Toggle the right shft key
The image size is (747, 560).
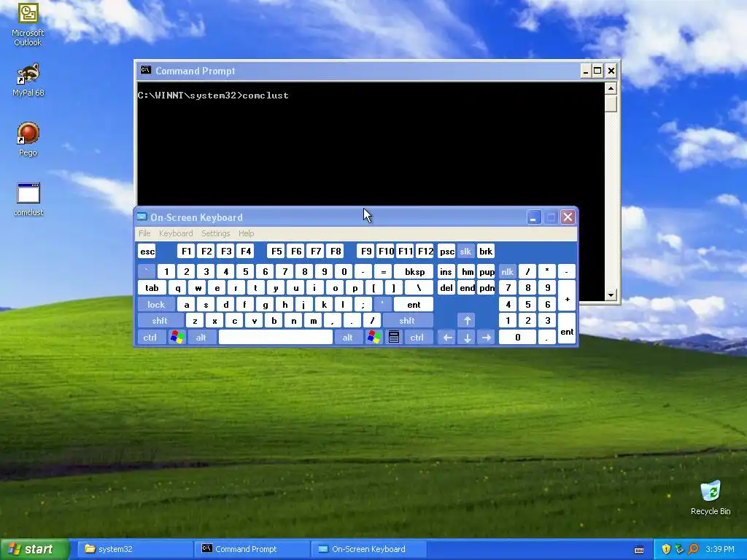(407, 321)
